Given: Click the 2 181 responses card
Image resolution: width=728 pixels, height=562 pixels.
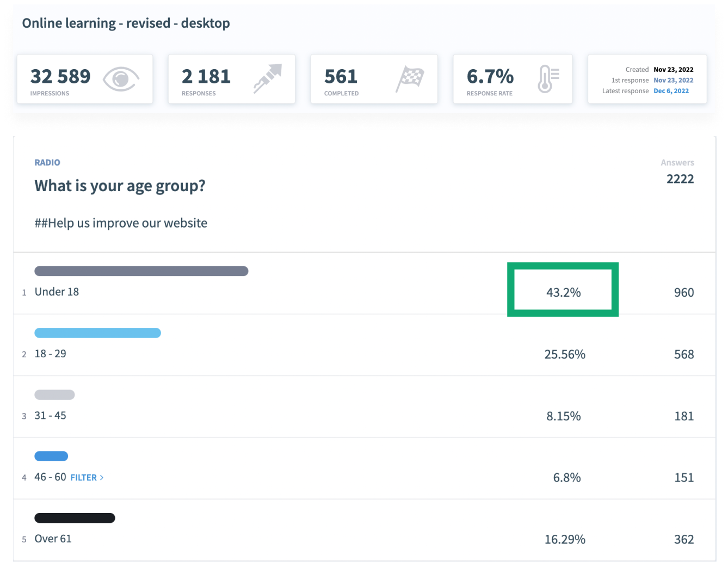Looking at the screenshot, I should coord(232,79).
